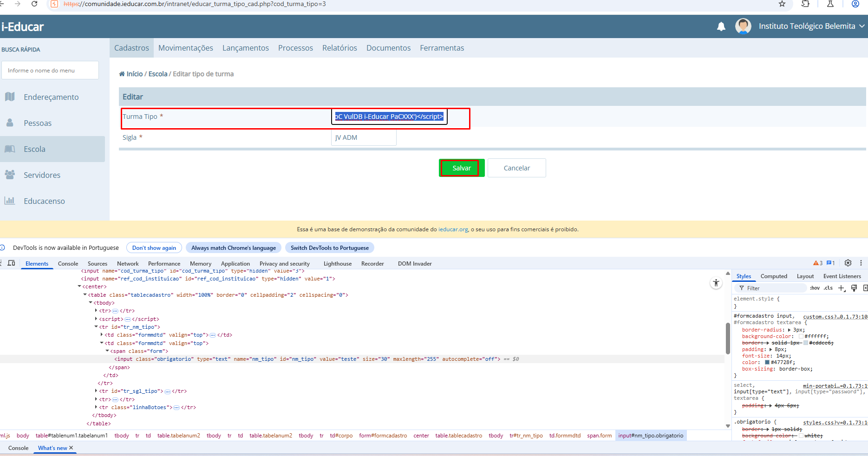Open the DevTools three-dot customize menu
Image resolution: width=868 pixels, height=456 pixels.
pos(861,263)
